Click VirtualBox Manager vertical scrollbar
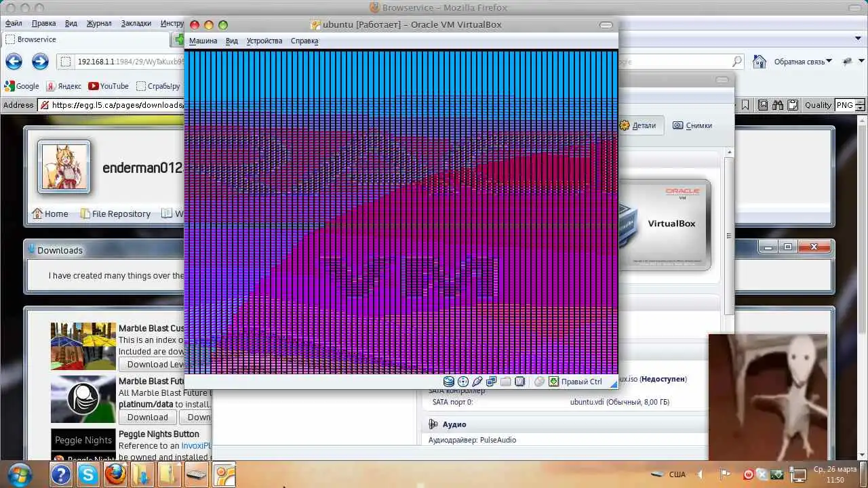Screen dimensions: 868x488 [x=730, y=236]
